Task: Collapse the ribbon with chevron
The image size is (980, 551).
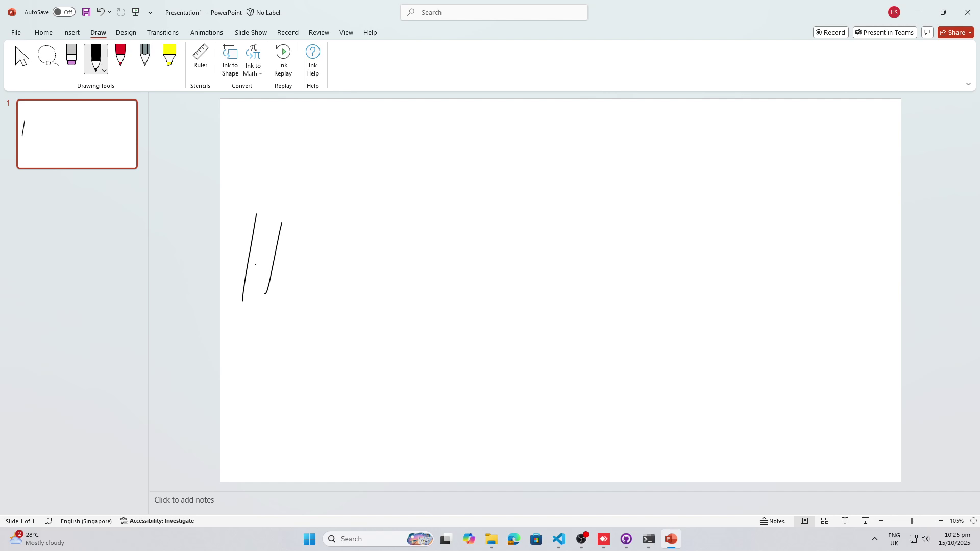Action: tap(968, 84)
